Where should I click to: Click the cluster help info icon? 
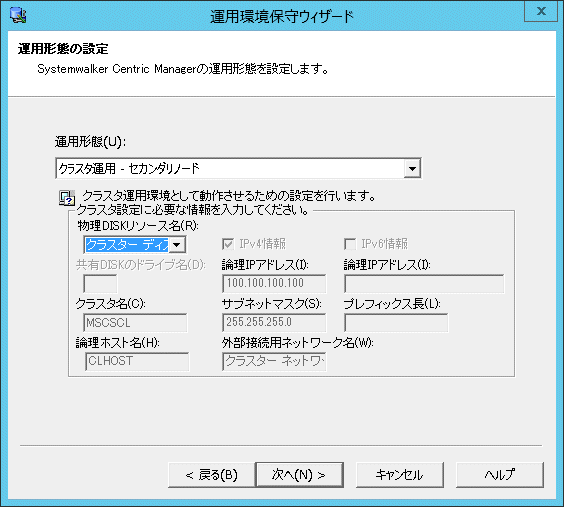(67, 198)
